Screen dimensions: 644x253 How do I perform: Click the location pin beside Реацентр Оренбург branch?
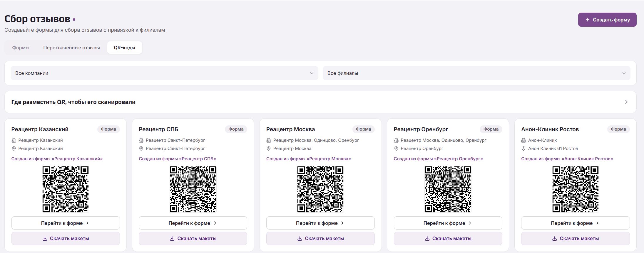(396, 149)
